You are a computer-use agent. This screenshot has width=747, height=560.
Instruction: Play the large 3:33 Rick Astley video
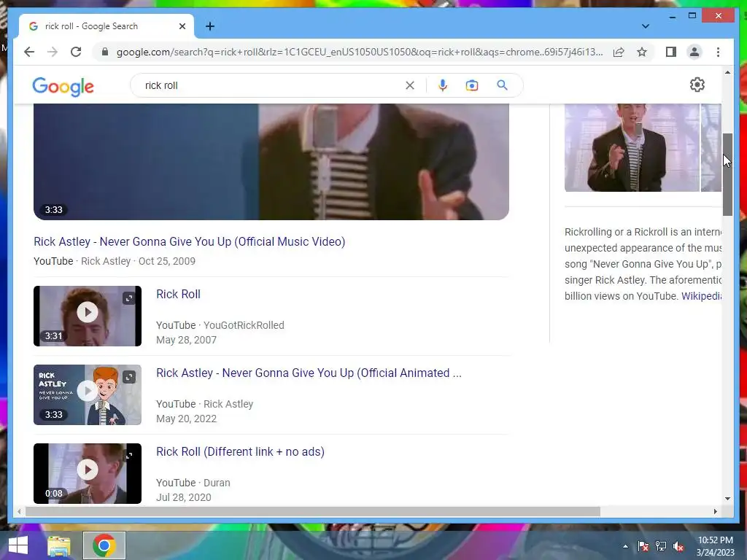click(271, 162)
